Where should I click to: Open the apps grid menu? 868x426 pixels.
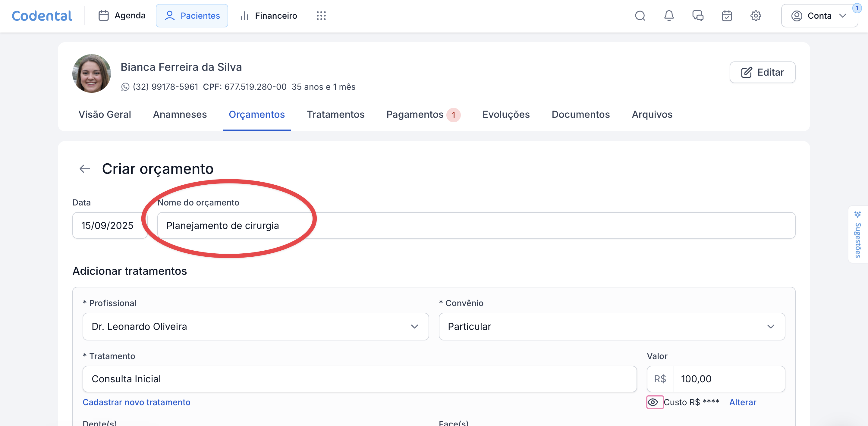(x=321, y=16)
